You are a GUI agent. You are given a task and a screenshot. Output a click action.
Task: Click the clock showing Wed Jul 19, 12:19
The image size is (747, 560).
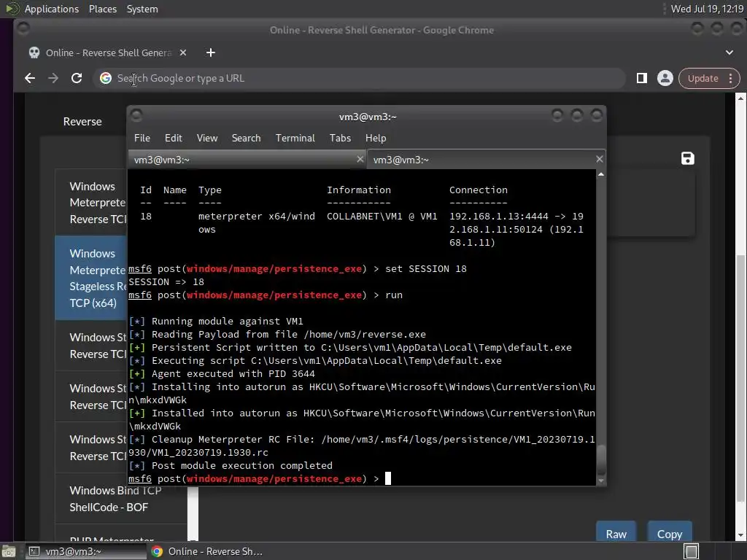[x=707, y=9]
